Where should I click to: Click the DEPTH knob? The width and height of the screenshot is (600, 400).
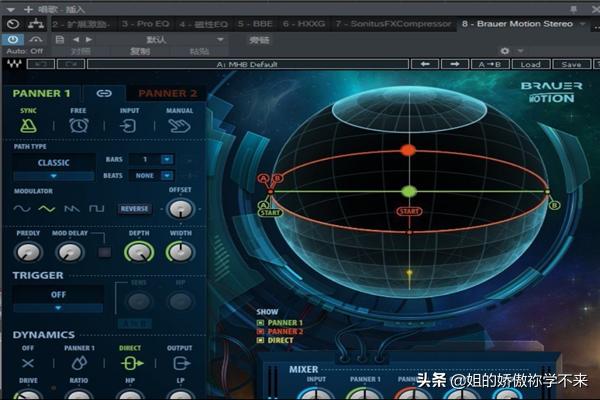tap(138, 252)
